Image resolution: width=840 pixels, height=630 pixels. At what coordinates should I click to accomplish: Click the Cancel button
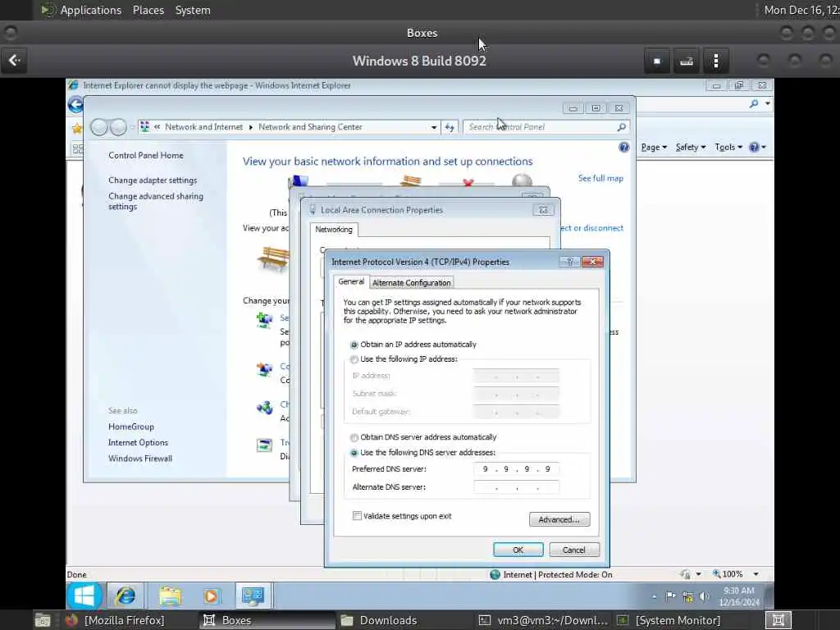[x=573, y=550]
